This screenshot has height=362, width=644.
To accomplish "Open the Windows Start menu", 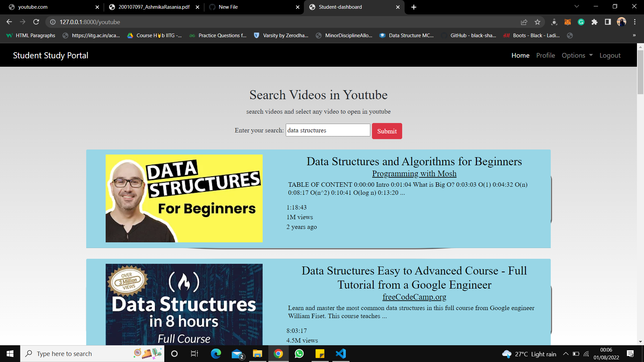I will (x=10, y=354).
